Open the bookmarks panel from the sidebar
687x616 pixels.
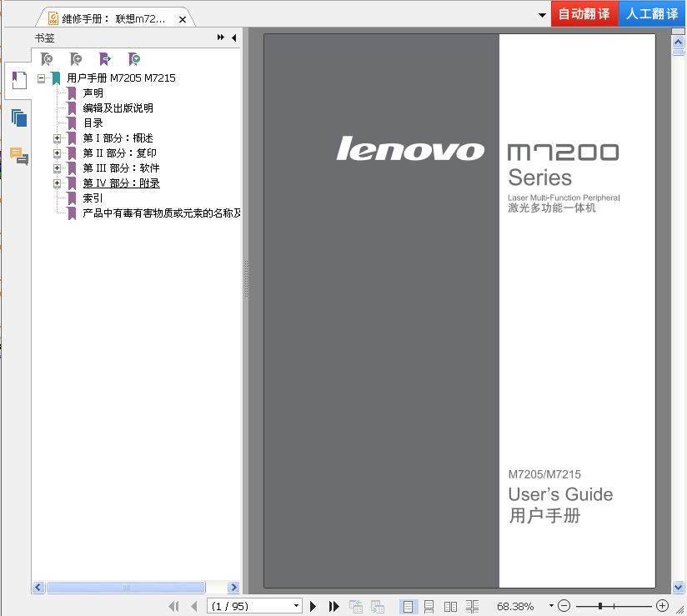tap(19, 80)
